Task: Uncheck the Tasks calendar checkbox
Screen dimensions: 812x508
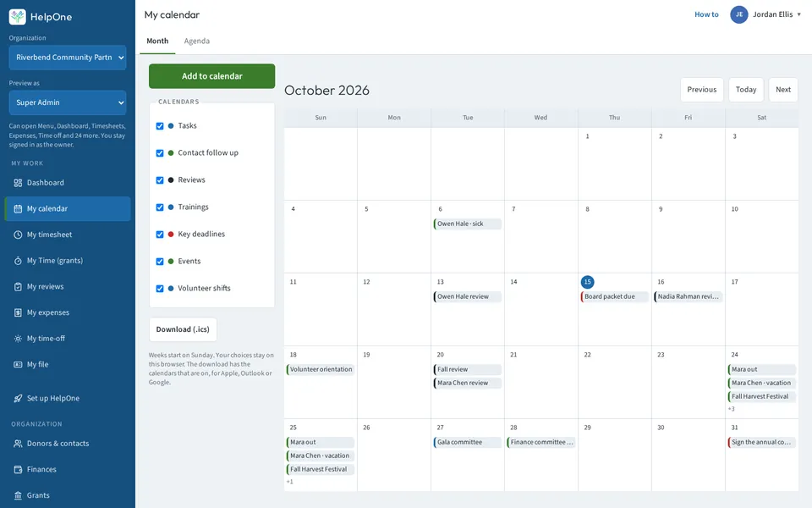Action: (x=160, y=126)
